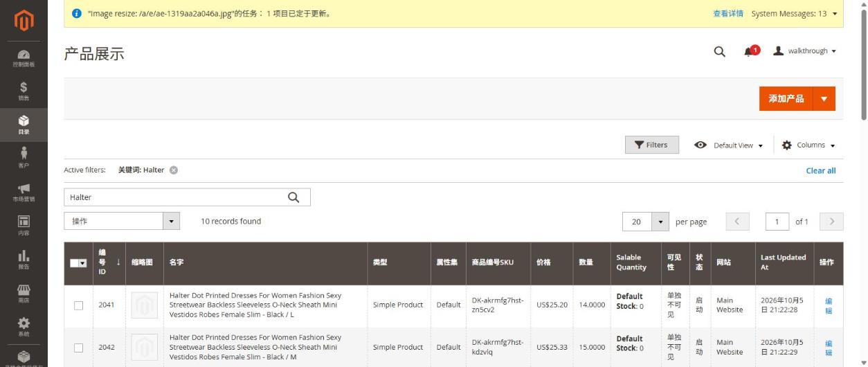Image resolution: width=868 pixels, height=367 pixels.
Task: Click the global search magnifier icon
Action: pyautogui.click(x=720, y=51)
